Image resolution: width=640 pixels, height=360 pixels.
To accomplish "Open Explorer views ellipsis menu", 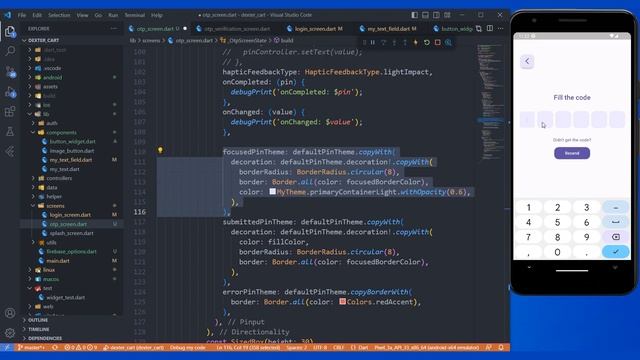I will point(113,29).
